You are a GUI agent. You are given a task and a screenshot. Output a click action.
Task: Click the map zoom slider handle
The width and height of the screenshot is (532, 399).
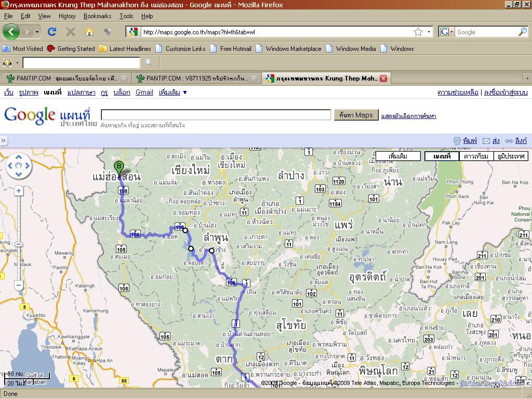pyautogui.click(x=19, y=244)
